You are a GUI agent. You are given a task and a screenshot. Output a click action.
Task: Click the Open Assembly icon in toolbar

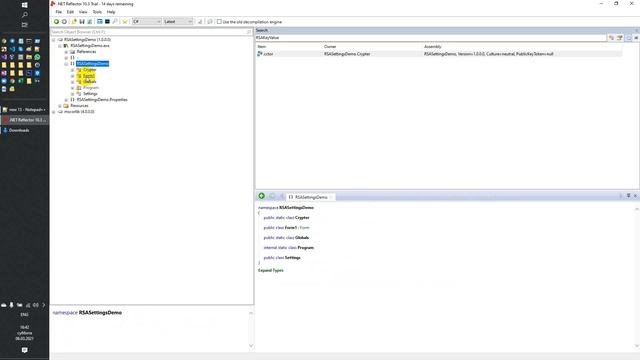tap(74, 22)
